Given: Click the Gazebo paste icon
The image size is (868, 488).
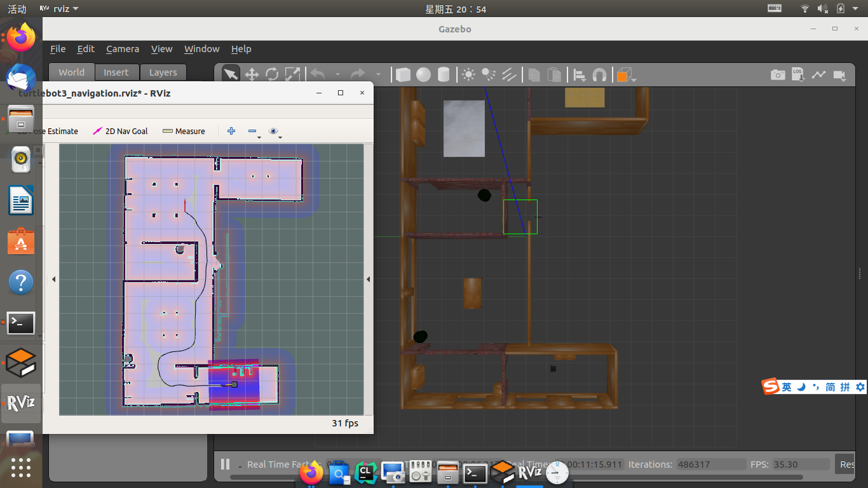Looking at the screenshot, I should (555, 75).
